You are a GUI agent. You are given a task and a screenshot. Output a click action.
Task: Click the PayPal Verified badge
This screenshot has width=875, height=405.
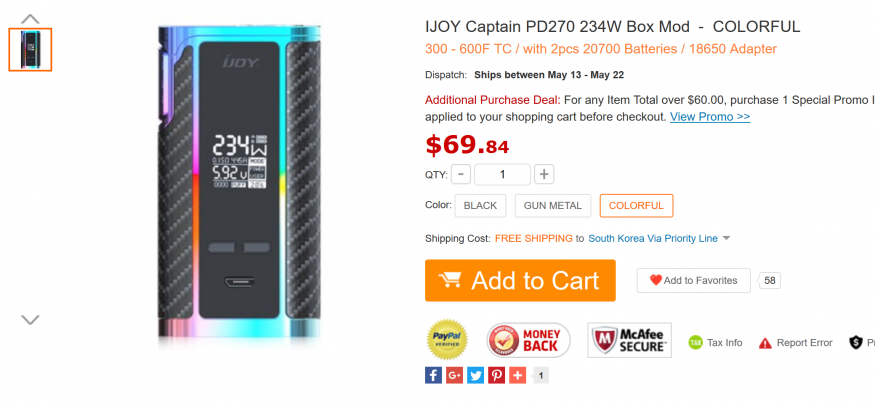pos(447,340)
